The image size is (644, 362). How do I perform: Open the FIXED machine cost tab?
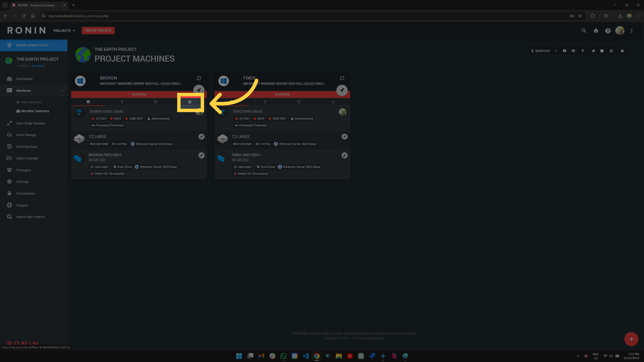click(265, 102)
